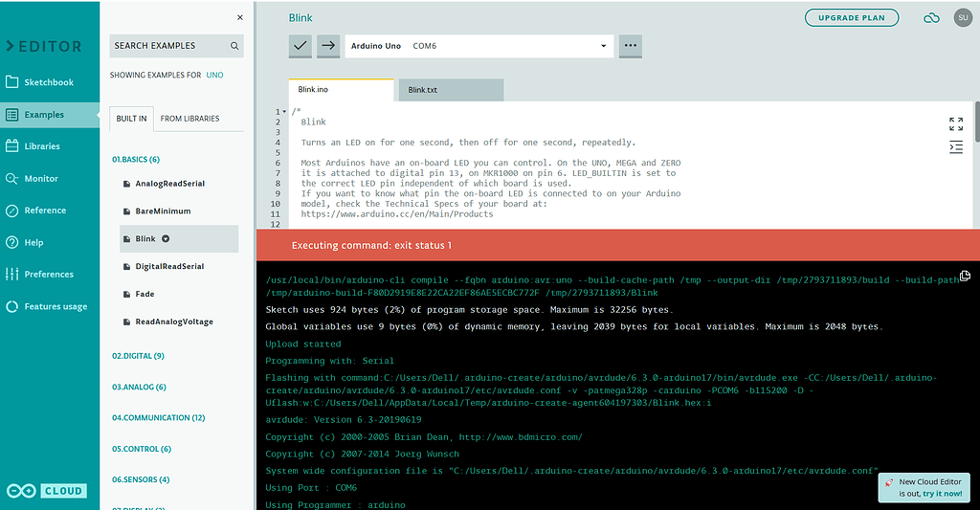
Task: Expand the 02.Digital (9) category
Action: tap(138, 356)
